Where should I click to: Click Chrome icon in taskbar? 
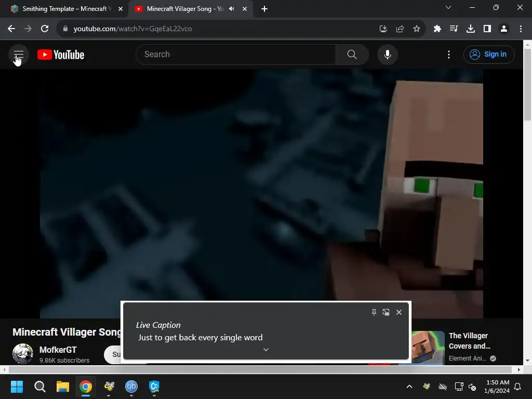(86, 387)
